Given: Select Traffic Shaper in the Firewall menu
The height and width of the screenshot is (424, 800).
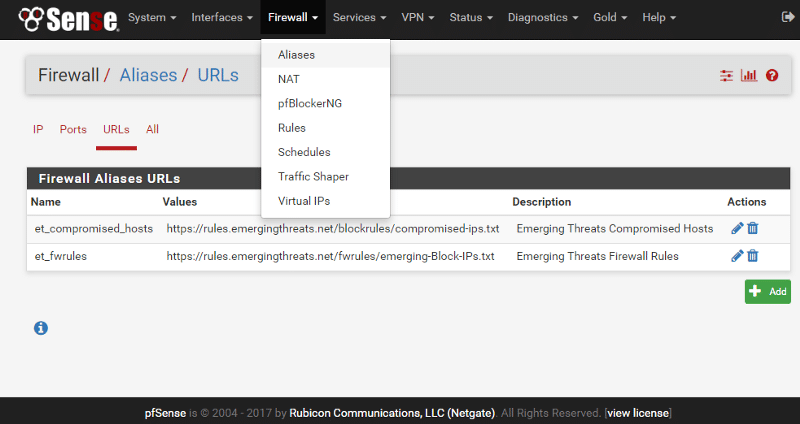Looking at the screenshot, I should [326, 177].
